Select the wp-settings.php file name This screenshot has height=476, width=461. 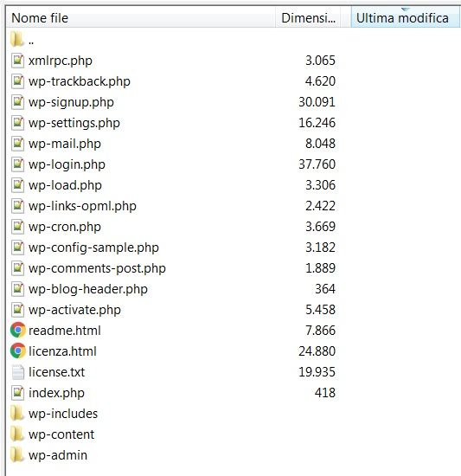tap(74, 123)
